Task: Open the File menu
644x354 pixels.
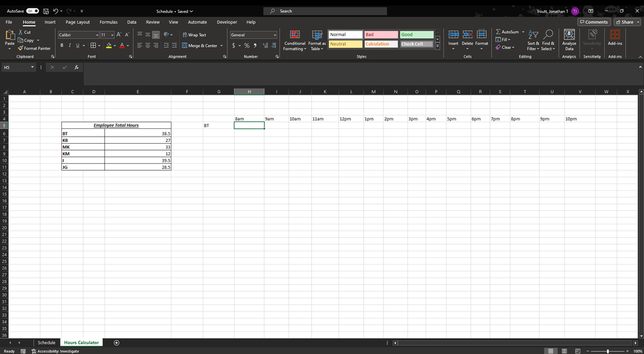Action: click(x=8, y=22)
